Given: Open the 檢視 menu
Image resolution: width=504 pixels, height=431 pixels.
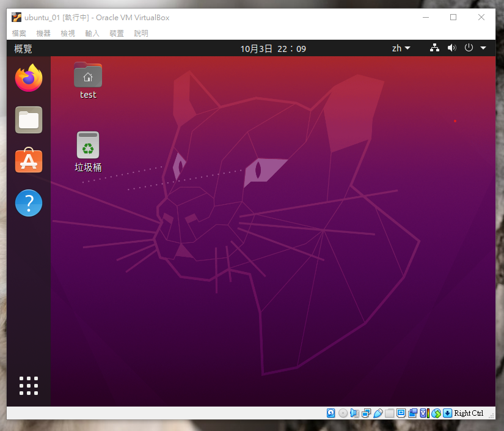Looking at the screenshot, I should pyautogui.click(x=68, y=33).
